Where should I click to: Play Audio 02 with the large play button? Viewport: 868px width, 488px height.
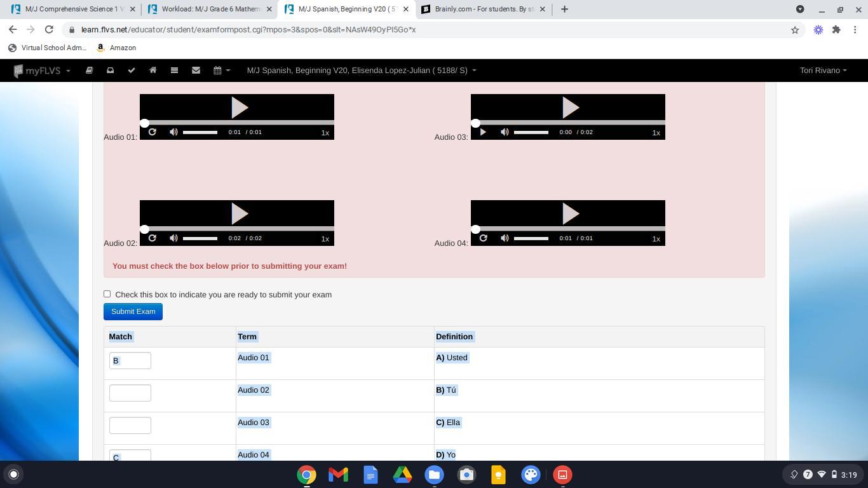point(239,213)
